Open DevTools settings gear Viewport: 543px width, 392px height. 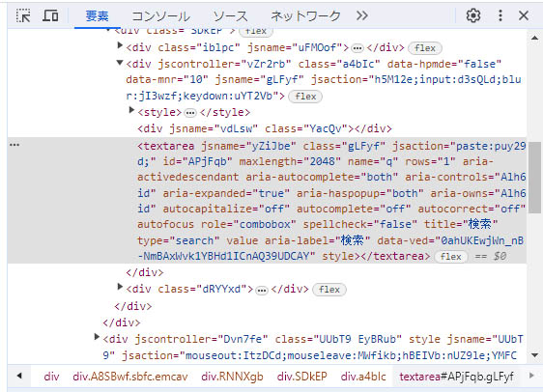(473, 15)
